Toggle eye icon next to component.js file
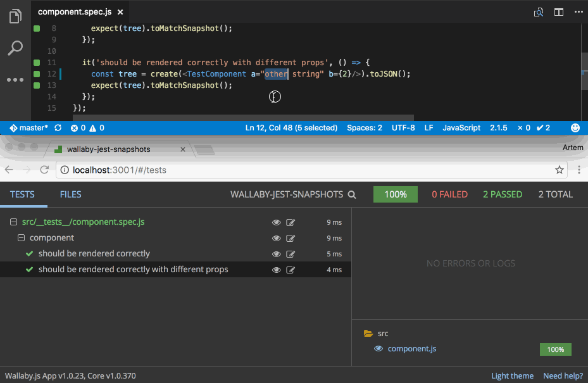588x383 pixels. click(378, 349)
